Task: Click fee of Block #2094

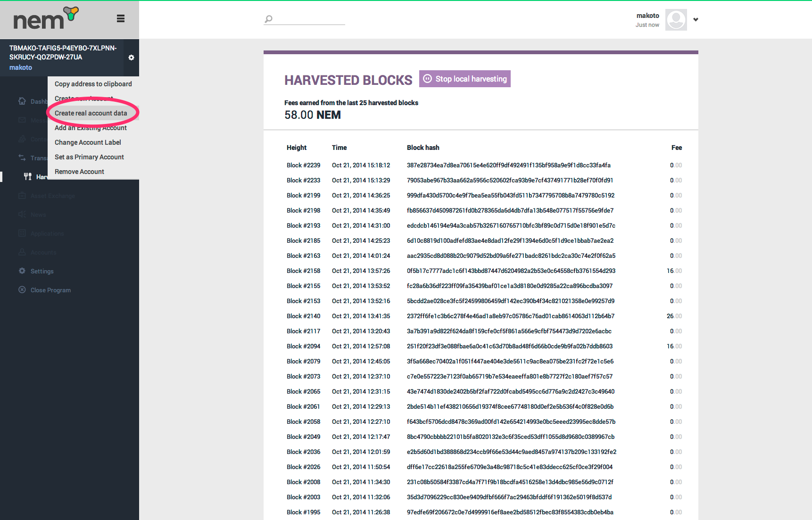Action: pos(674,346)
